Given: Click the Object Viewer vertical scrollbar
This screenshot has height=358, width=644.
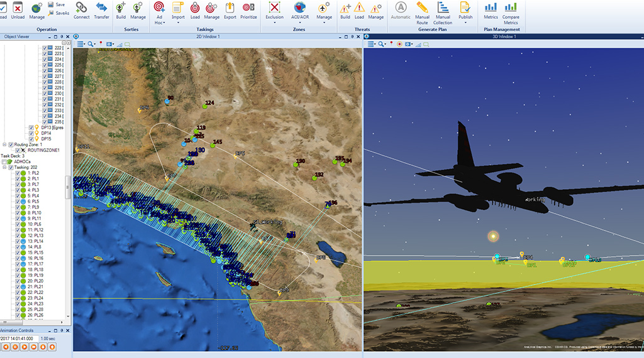Looking at the screenshot, I should click(69, 186).
